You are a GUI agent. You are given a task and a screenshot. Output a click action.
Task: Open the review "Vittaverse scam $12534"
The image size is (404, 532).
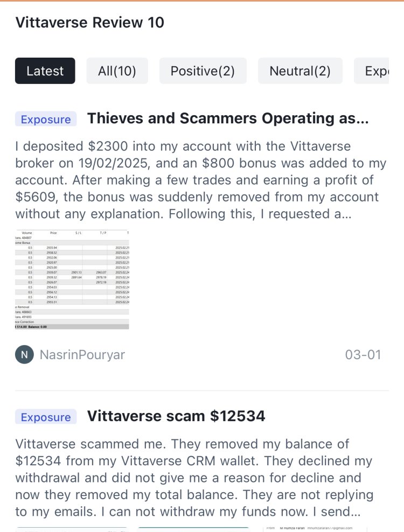[176, 416]
